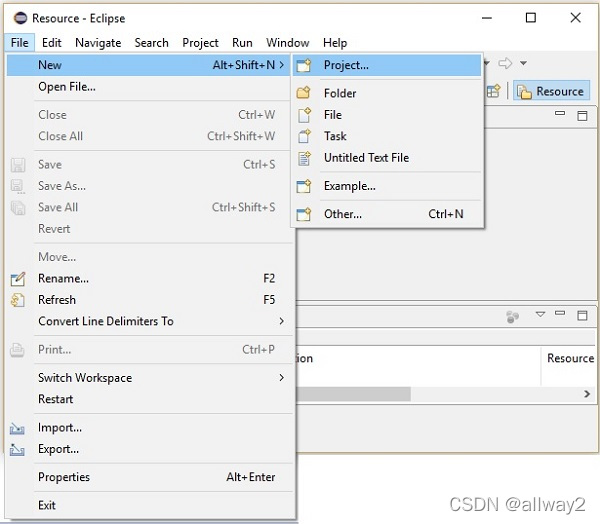This screenshot has width=600, height=524.
Task: Maximize the upper editor panel
Action: (x=582, y=116)
